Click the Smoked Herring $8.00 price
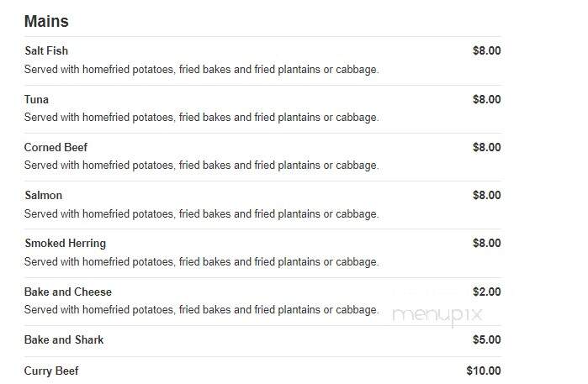The image size is (588, 384). click(x=486, y=243)
